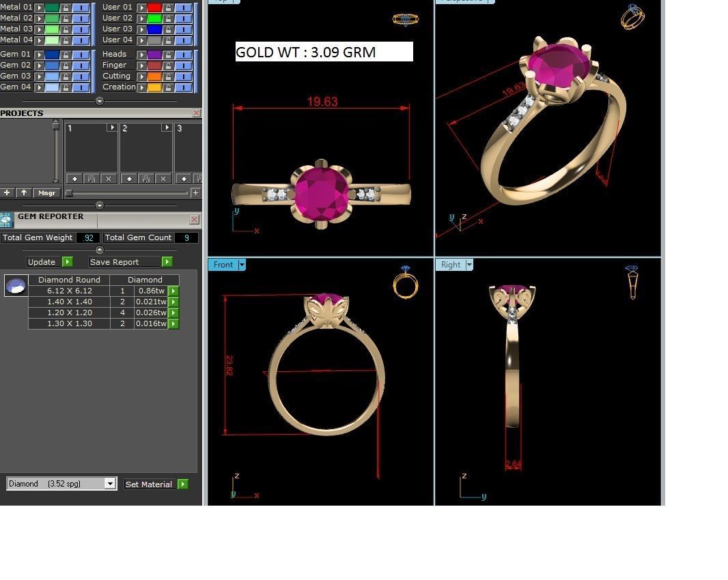728x580 pixels.
Task: Click the Projects list vertical scrollbar
Action: [56, 151]
